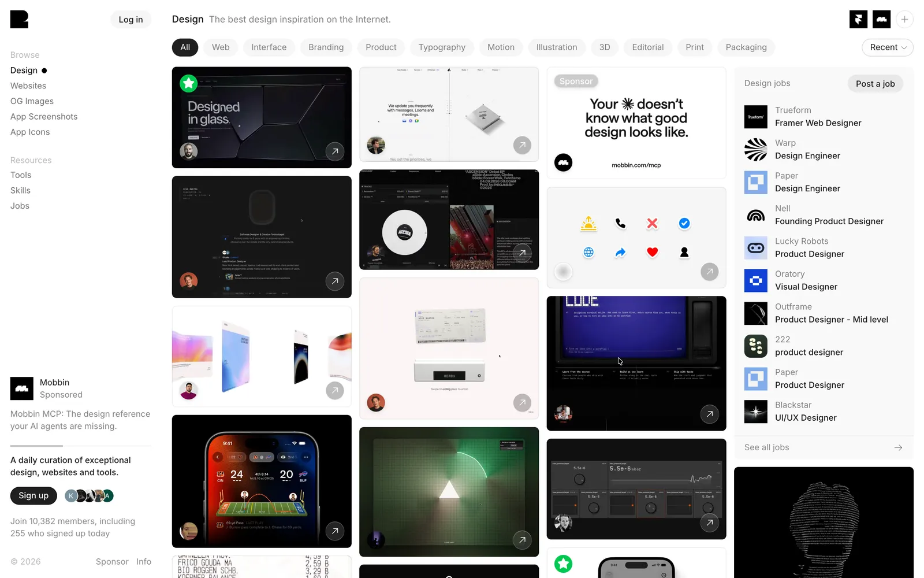Open arrow on the dials dashboard card
924x578 pixels.
(710, 523)
